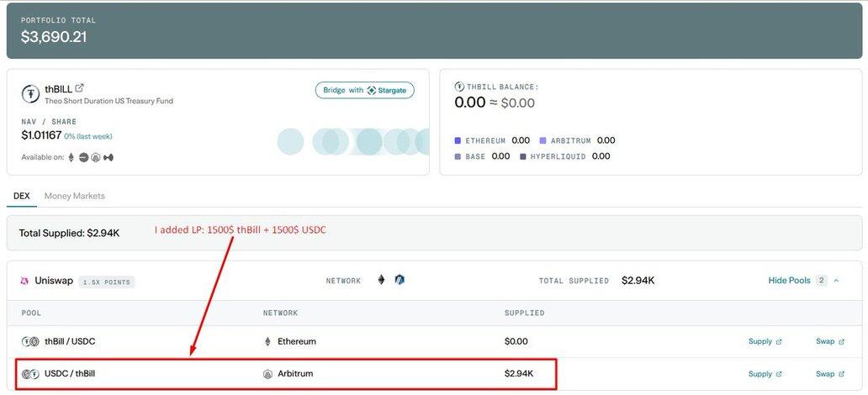The image size is (868, 395).
Task: Select the DEX tab
Action: (22, 196)
